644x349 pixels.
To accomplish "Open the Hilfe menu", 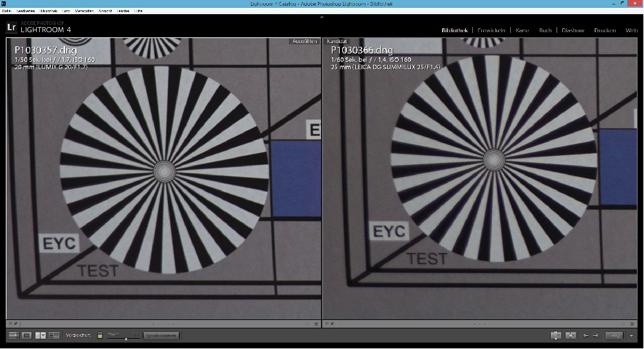I will pos(138,11).
